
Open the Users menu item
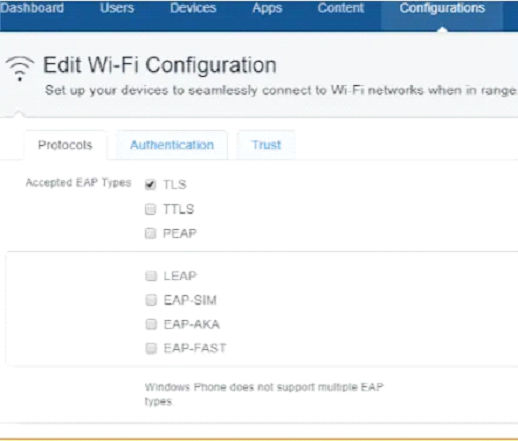[x=117, y=8]
